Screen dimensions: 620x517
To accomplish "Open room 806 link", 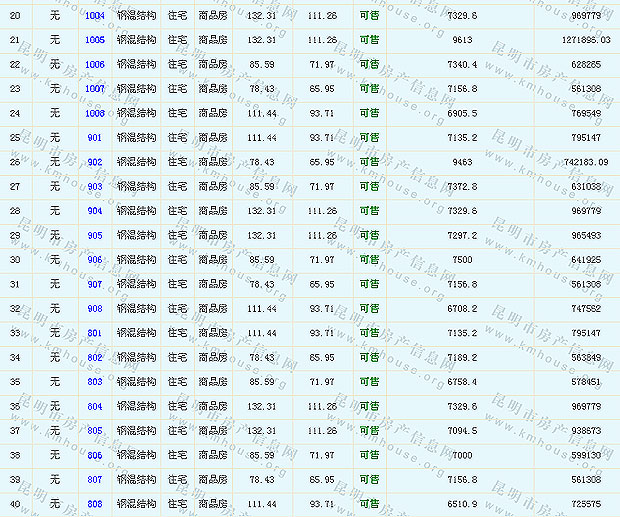I will tap(95, 455).
